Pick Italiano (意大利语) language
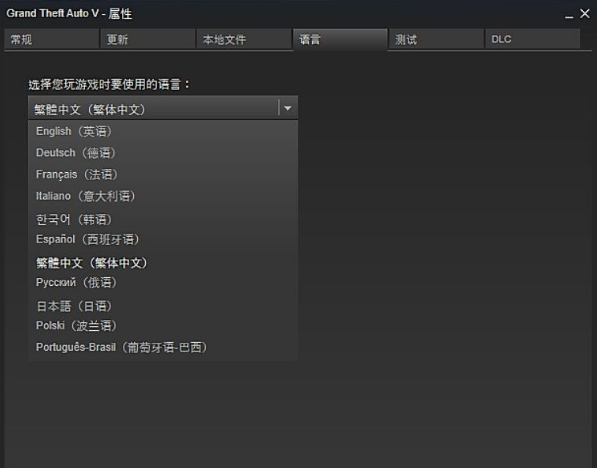The height and width of the screenshot is (468, 597). click(x=163, y=196)
